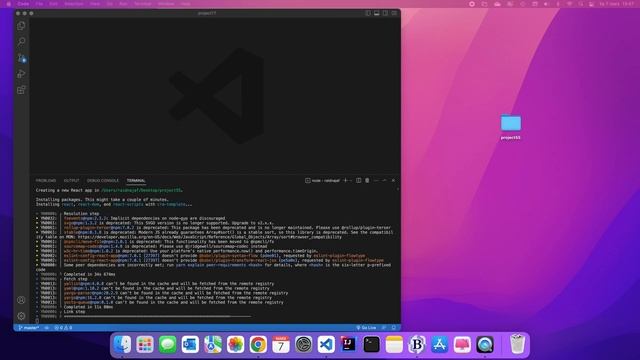Image resolution: width=640 pixels, height=360 pixels.
Task: Open the Source Control view
Action: coord(21,58)
